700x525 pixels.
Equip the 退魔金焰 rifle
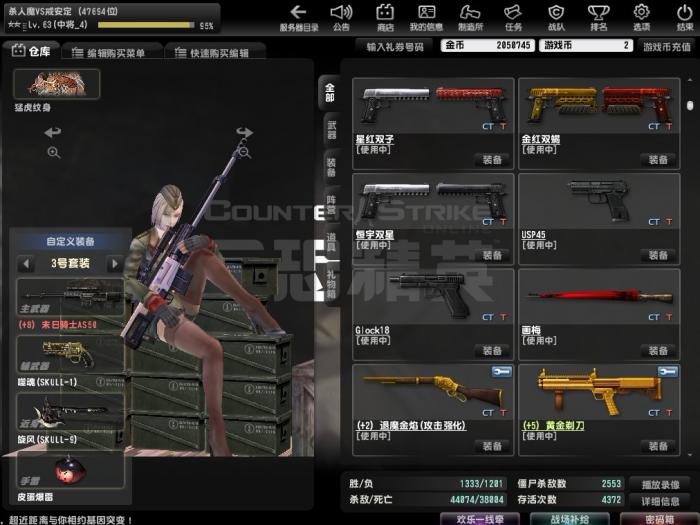492,446
